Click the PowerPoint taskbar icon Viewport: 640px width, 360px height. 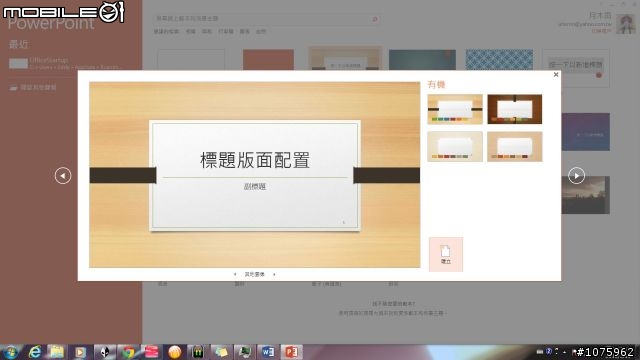click(x=291, y=352)
